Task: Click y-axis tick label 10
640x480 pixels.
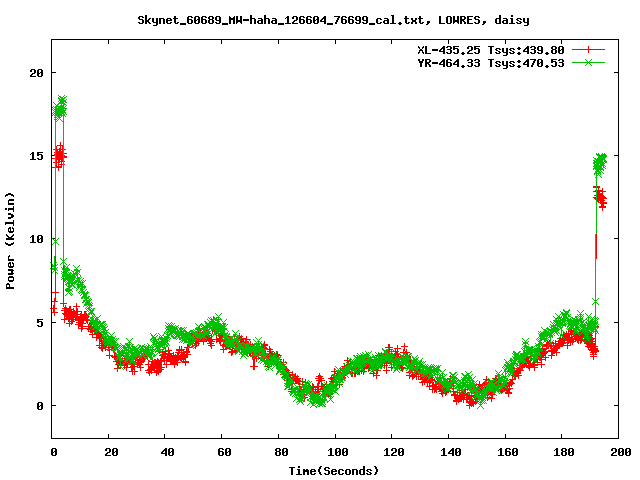Action: click(x=36, y=240)
